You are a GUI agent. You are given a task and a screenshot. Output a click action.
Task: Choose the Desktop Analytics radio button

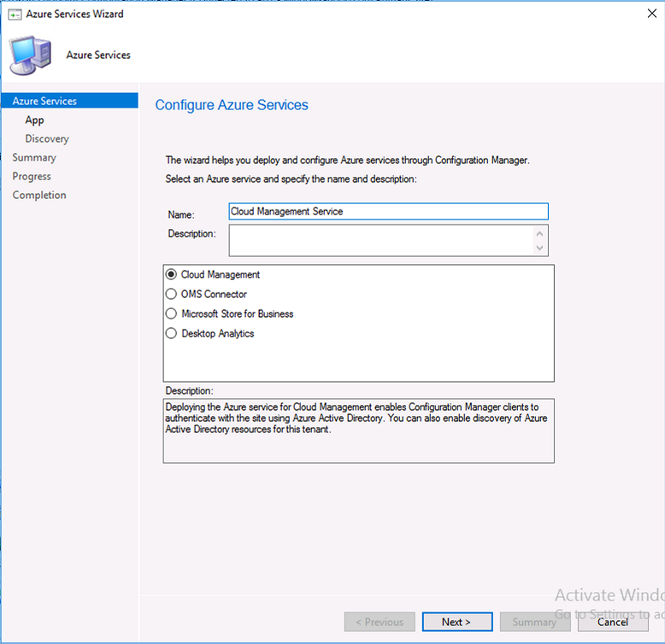[171, 333]
